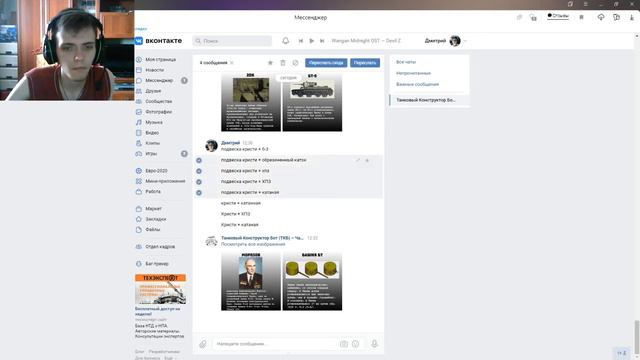Play previous track in VK header
640x360 pixels.
click(301, 41)
